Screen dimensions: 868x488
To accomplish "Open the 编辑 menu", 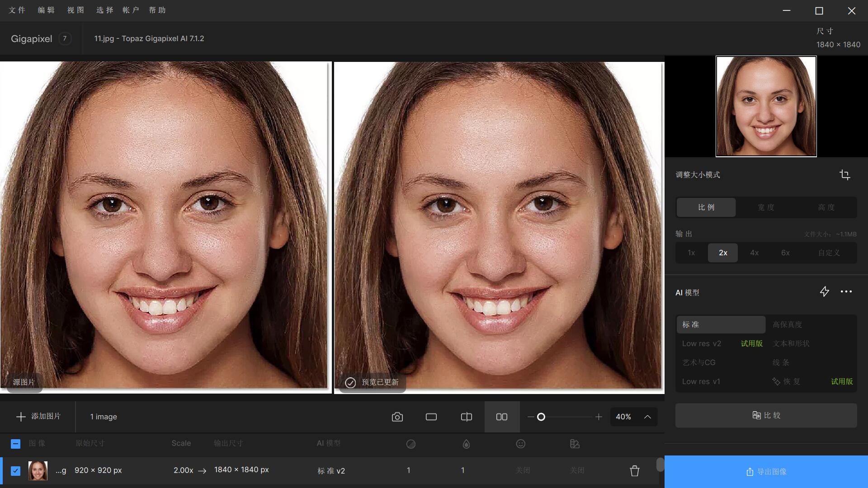I will point(46,10).
